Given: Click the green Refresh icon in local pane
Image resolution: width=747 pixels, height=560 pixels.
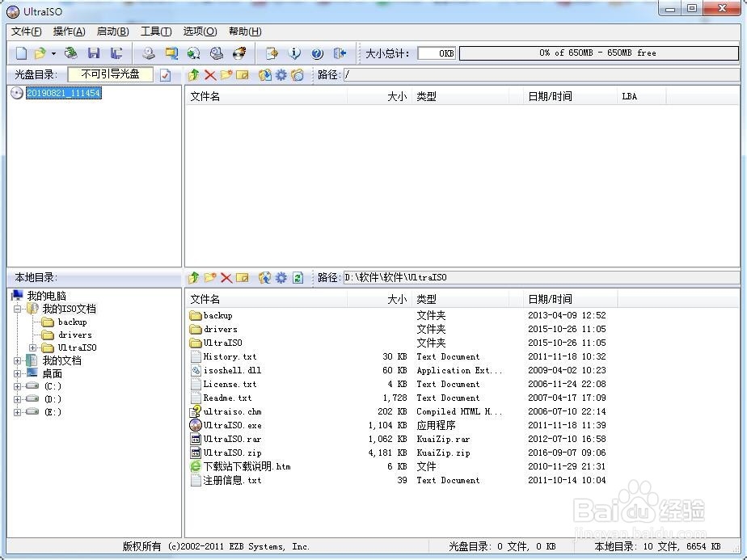Looking at the screenshot, I should [298, 278].
